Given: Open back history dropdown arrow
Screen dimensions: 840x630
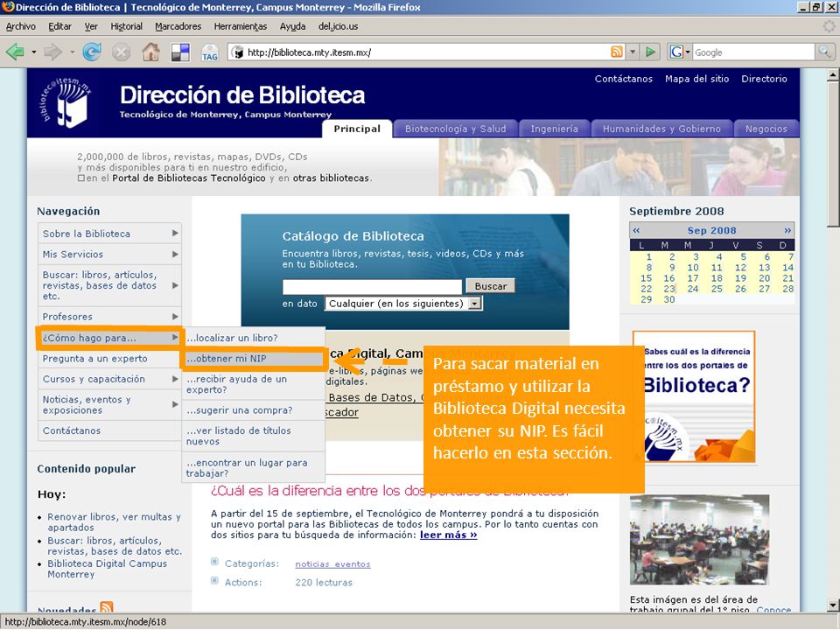Looking at the screenshot, I should pos(34,52).
